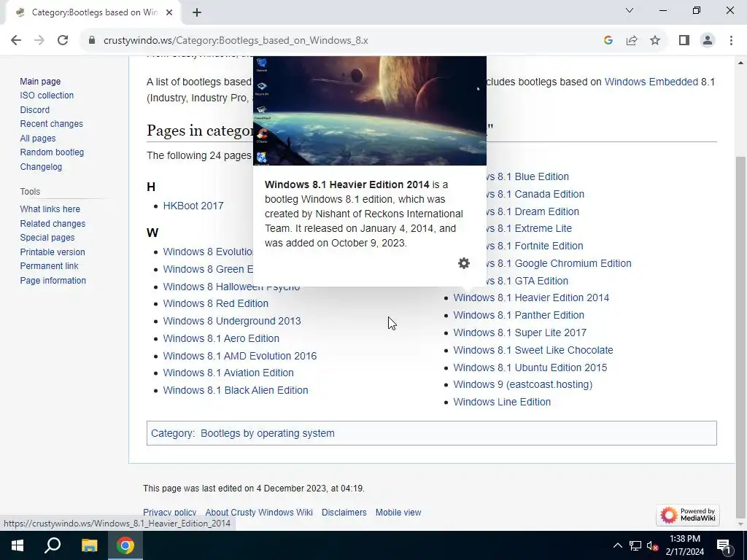Viewport: 747px width, 560px height.
Task: Open HKBoot 2017 page
Action: tap(193, 206)
